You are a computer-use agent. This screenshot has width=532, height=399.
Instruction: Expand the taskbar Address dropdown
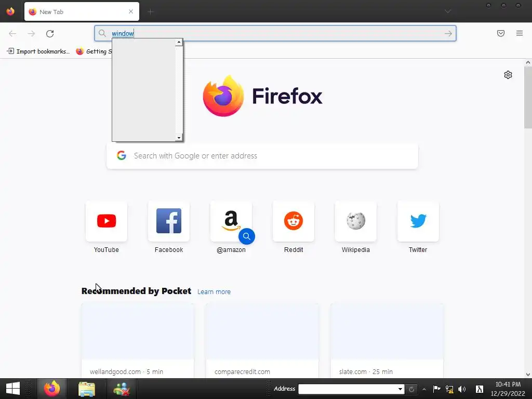click(401, 389)
